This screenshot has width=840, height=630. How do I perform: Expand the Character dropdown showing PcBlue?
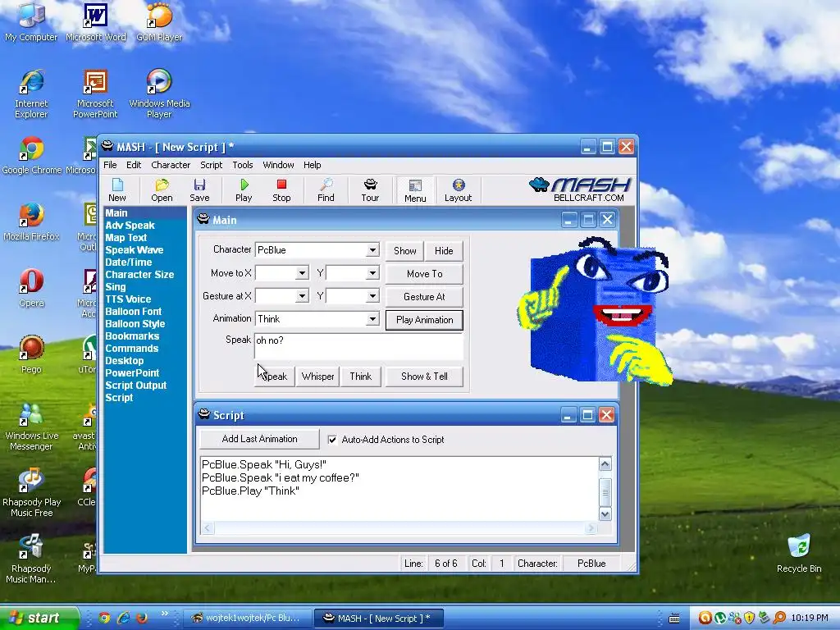(x=372, y=250)
